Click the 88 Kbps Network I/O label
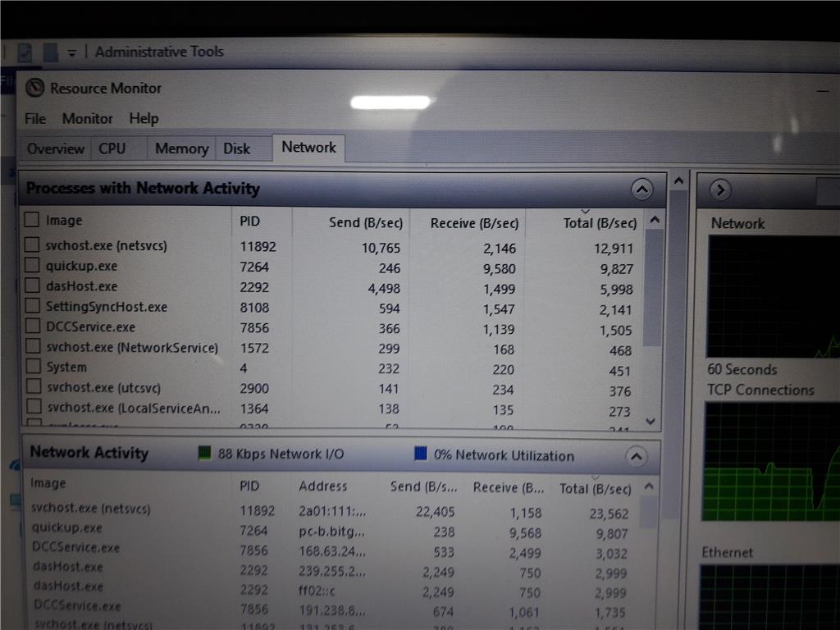Image resolution: width=840 pixels, height=630 pixels. tap(281, 454)
